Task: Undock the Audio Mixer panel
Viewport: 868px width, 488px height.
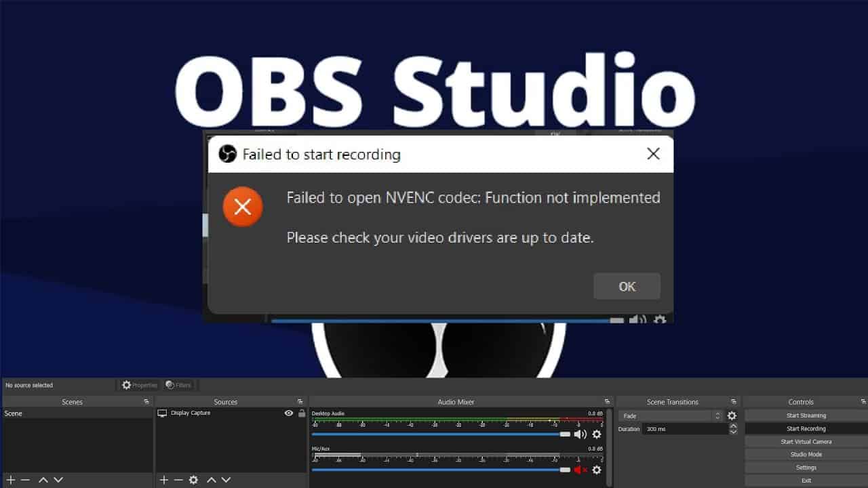Action: 607,402
